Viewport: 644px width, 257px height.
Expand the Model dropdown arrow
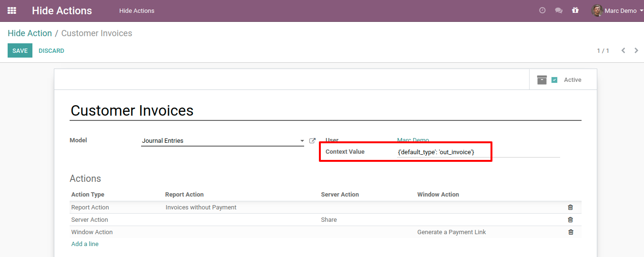point(302,141)
